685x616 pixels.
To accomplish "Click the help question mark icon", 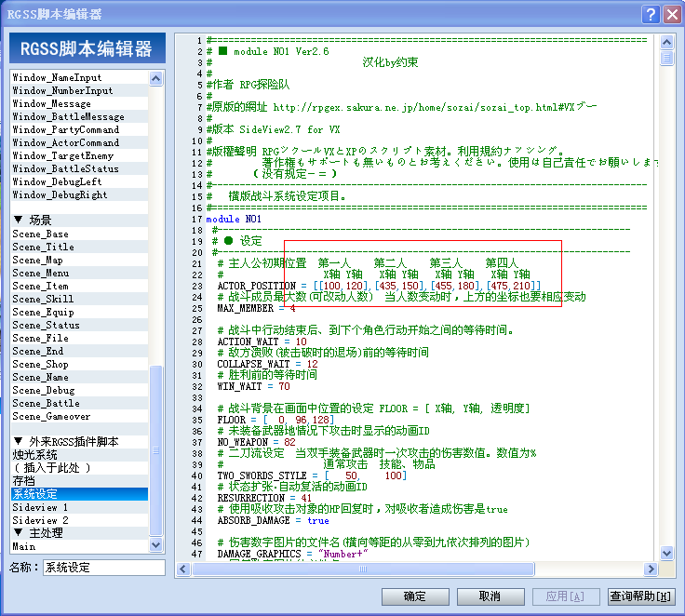I will pyautogui.click(x=650, y=14).
